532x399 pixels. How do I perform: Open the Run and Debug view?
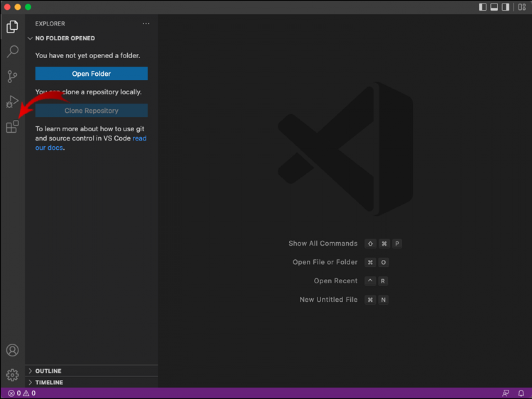click(12, 101)
